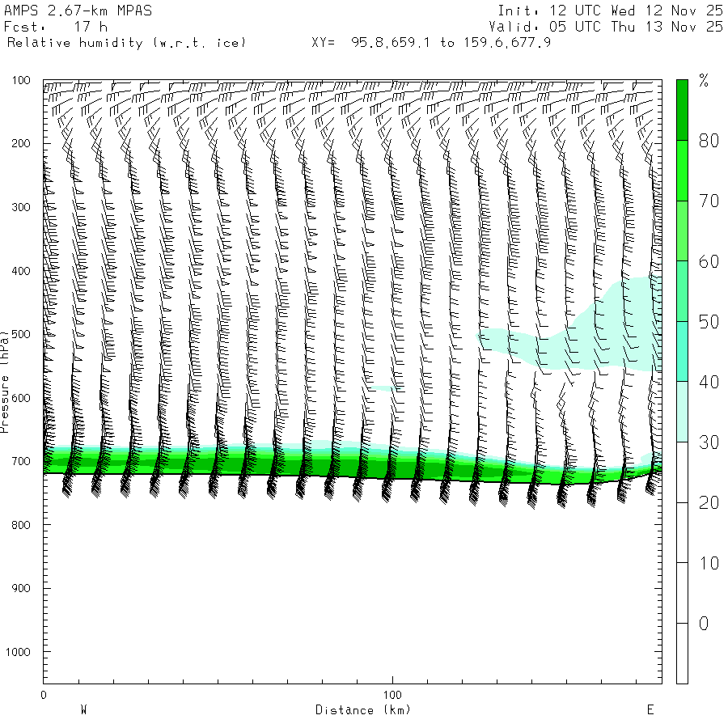Image resolution: width=728 pixels, height=728 pixels.
Task: Click the mint green 50–60 colorbar segment
Action: pos(682,291)
